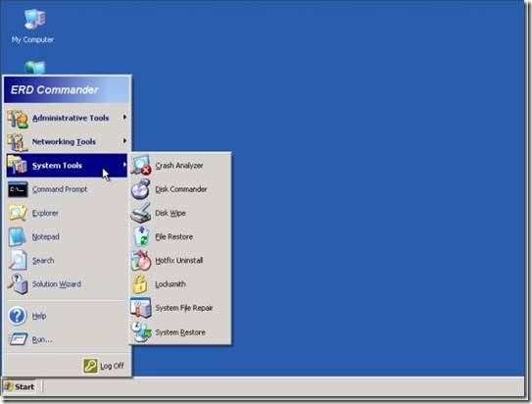Open the Locksmith padlock icon

pyautogui.click(x=140, y=284)
